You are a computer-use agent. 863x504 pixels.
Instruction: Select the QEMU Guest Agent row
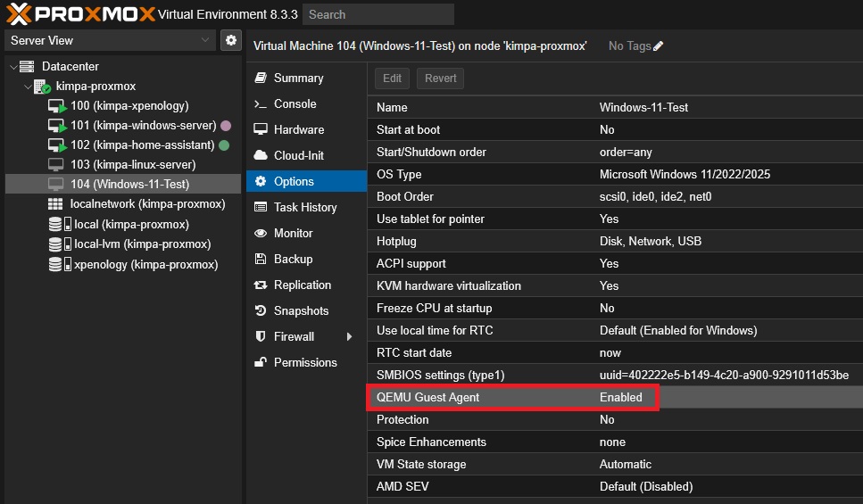coord(512,397)
